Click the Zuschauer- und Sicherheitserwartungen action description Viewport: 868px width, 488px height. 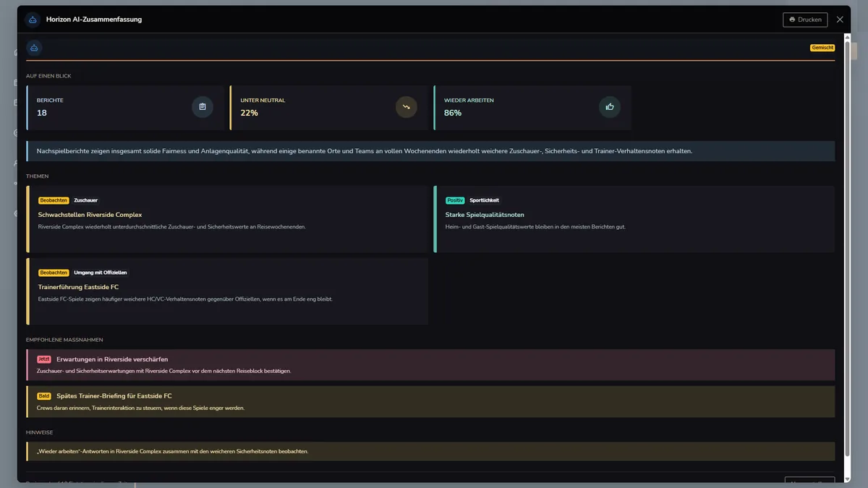coord(163,371)
